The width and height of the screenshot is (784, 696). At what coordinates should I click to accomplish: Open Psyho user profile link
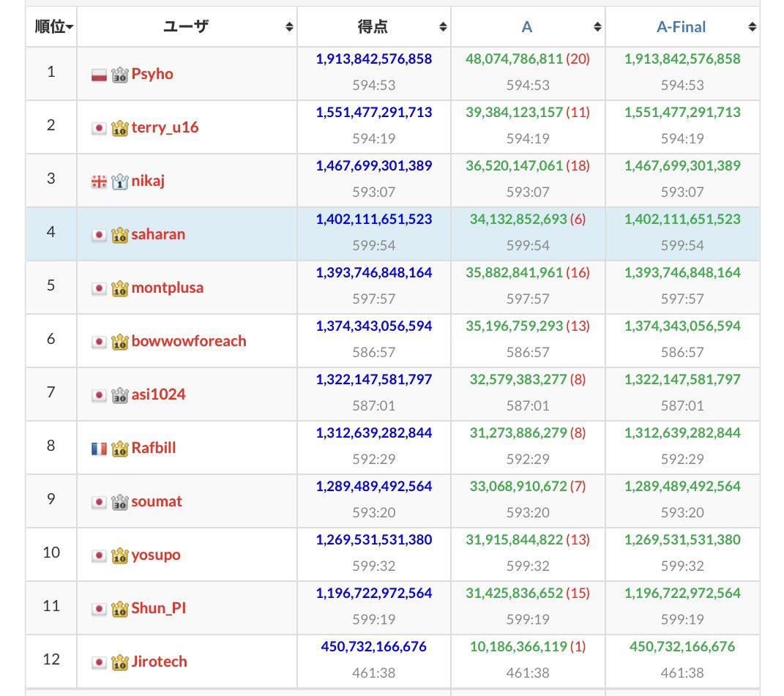point(152,75)
